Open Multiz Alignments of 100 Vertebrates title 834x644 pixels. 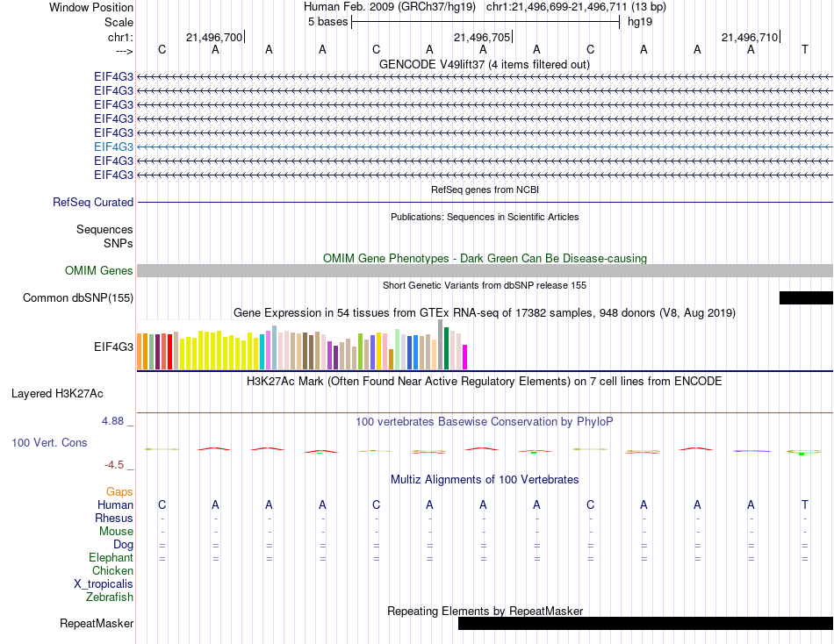click(x=485, y=480)
